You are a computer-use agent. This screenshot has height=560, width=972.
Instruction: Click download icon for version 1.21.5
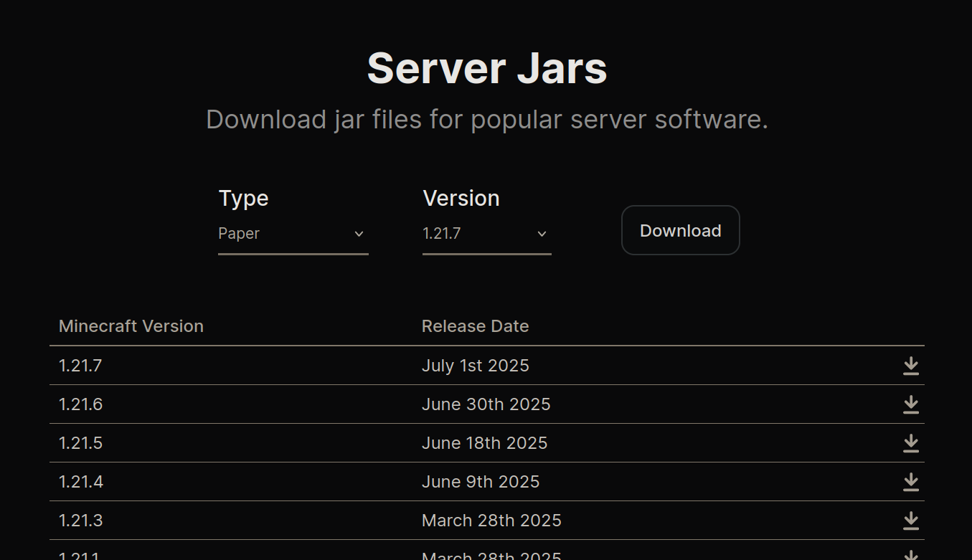coord(910,443)
